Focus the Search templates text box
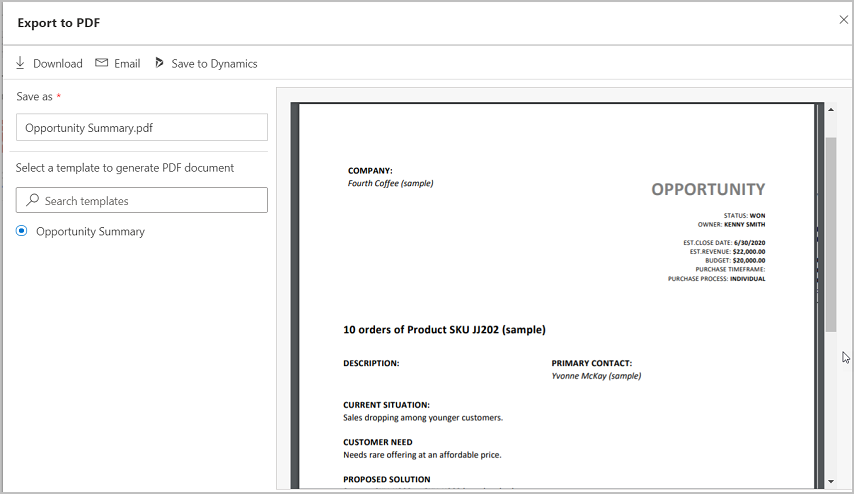 pyautogui.click(x=150, y=201)
